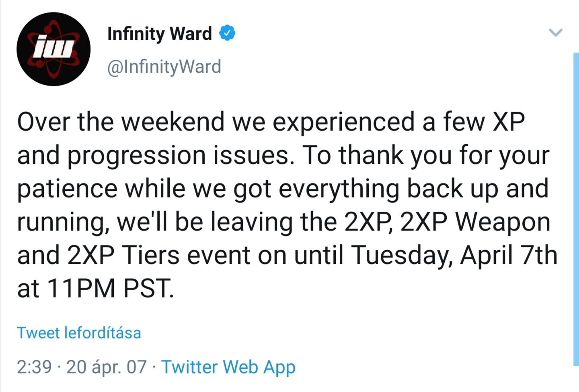Viewport: 579px width, 392px height.
Task: Click the Tweet lefordítása translate link
Action: point(79,333)
